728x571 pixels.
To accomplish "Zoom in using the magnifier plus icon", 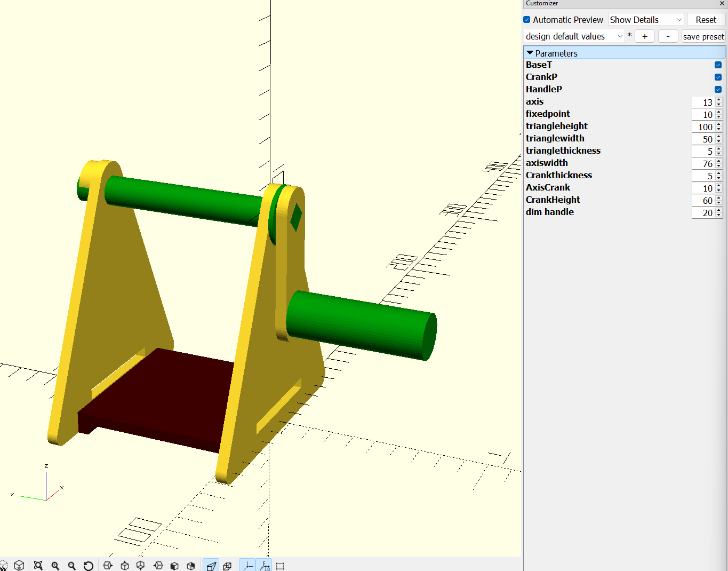I will coord(55,566).
